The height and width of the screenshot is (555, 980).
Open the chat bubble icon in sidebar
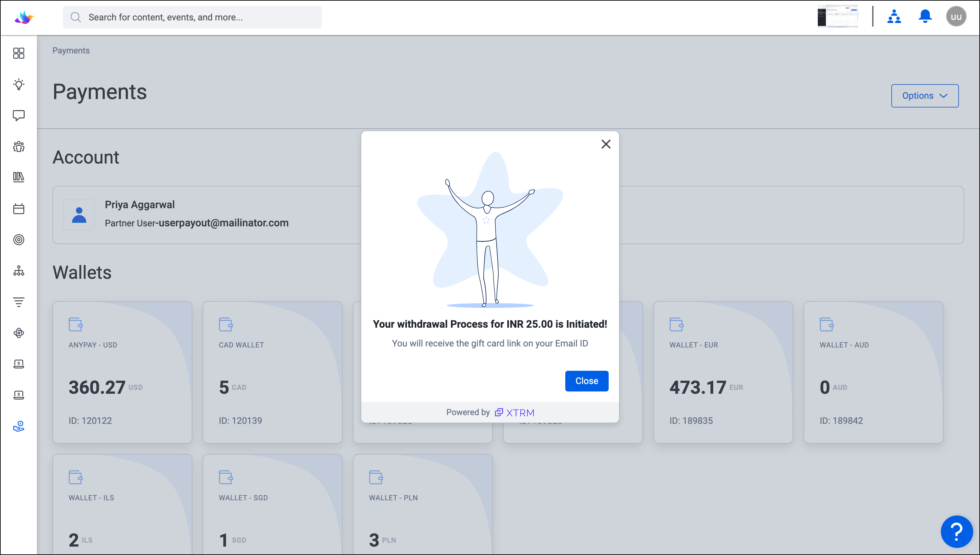pyautogui.click(x=19, y=115)
